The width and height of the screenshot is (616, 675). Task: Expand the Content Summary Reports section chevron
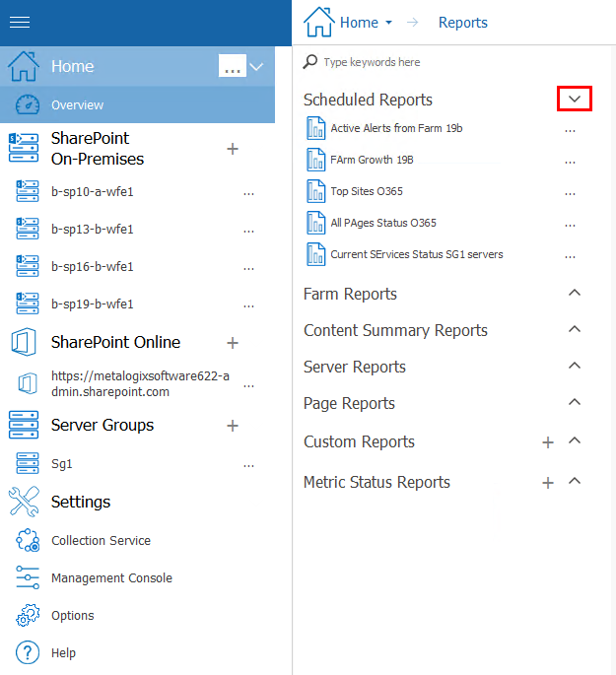pos(575,329)
